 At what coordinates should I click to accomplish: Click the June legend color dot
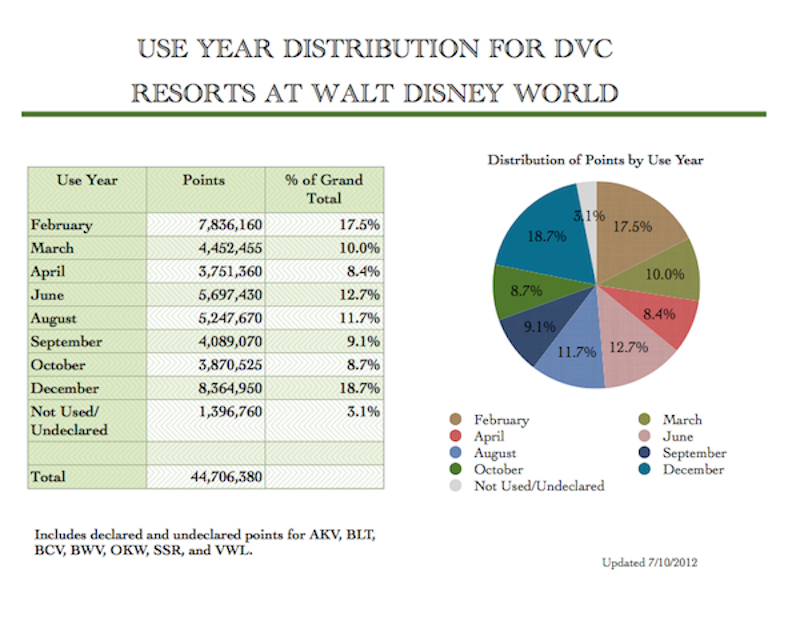[644, 436]
